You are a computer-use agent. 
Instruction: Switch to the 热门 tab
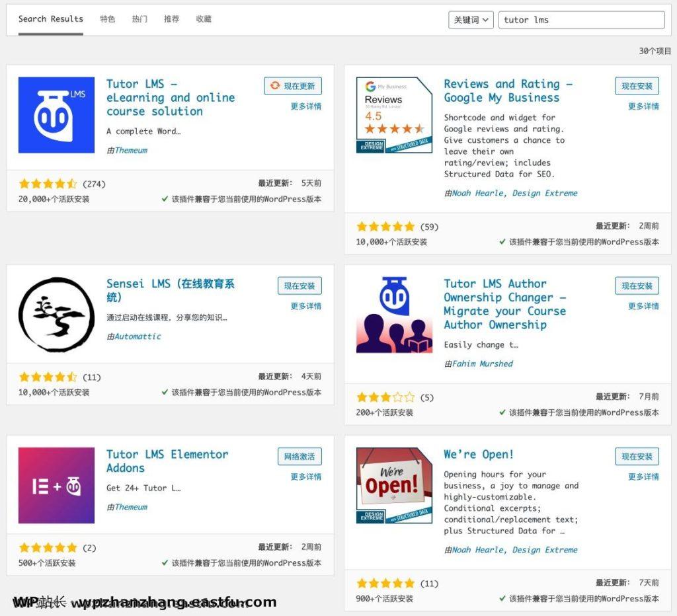click(139, 19)
